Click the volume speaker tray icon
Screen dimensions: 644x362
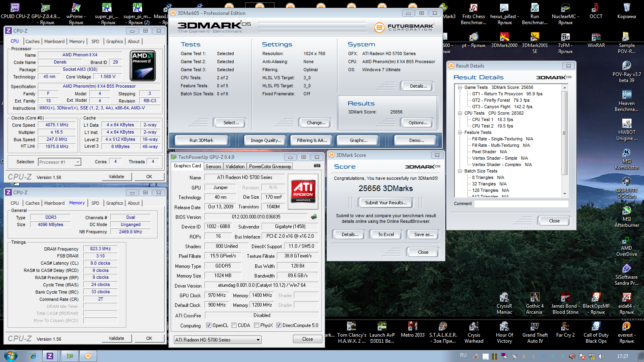[601, 356]
